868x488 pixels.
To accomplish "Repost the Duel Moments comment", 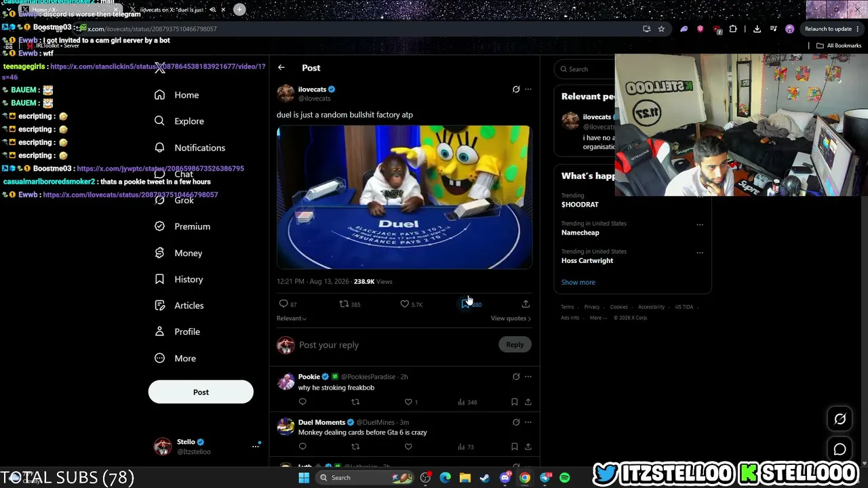I will (355, 447).
